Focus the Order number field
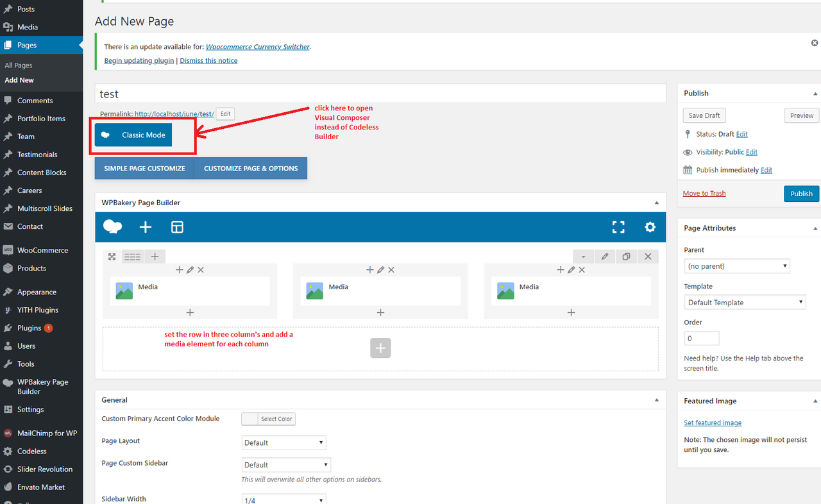The image size is (821, 504). tap(702, 338)
